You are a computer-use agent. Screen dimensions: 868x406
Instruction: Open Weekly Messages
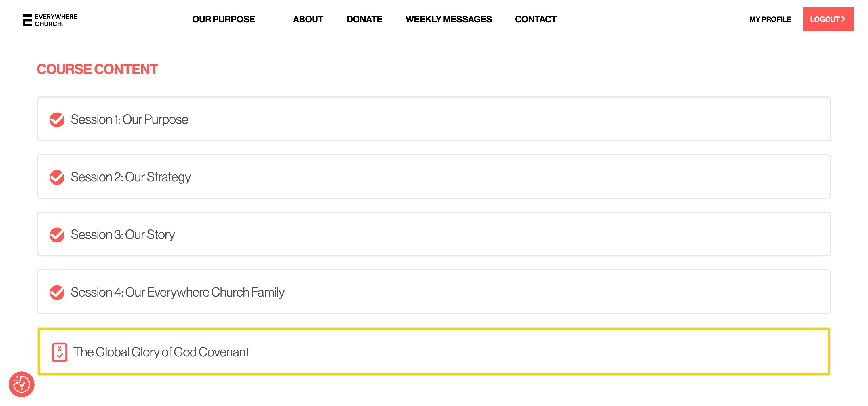(448, 19)
